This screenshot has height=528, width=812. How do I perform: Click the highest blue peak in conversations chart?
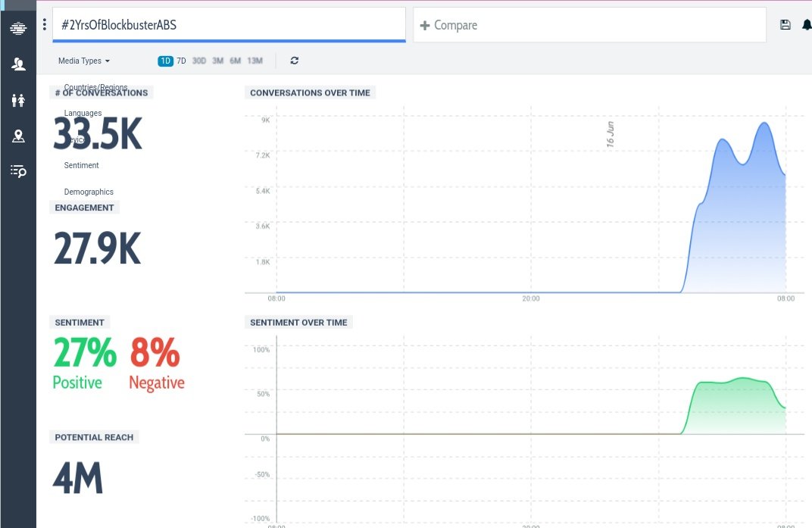[764, 123]
